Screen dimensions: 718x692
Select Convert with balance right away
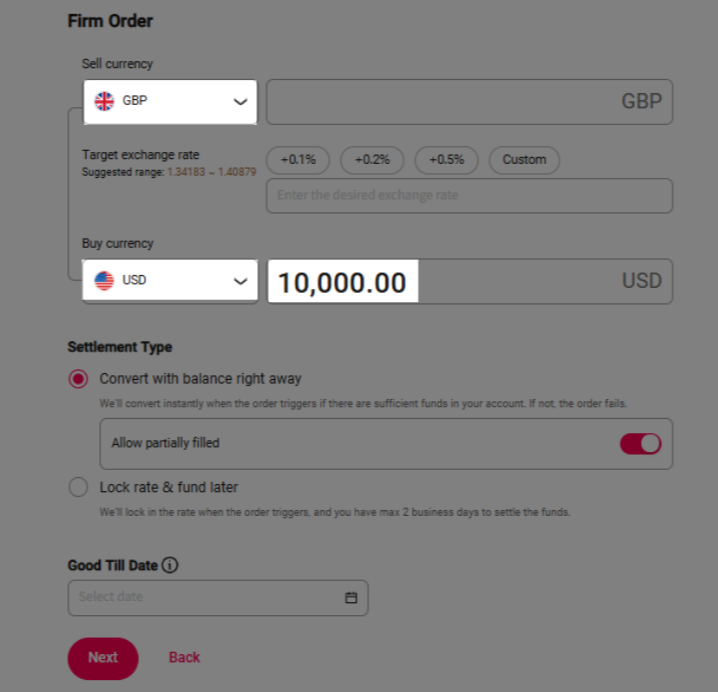pos(78,379)
